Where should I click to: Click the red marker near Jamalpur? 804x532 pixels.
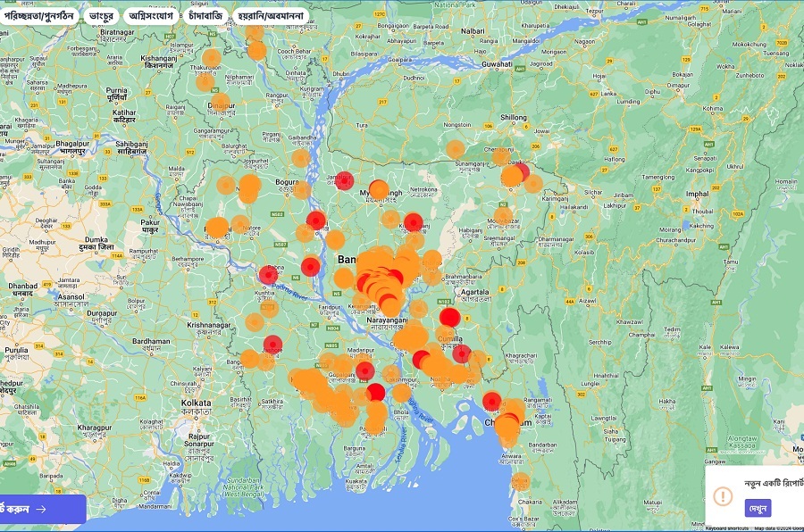[x=344, y=180]
